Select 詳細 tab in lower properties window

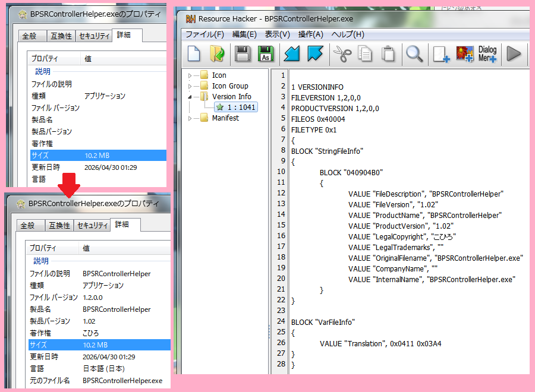pos(125,225)
